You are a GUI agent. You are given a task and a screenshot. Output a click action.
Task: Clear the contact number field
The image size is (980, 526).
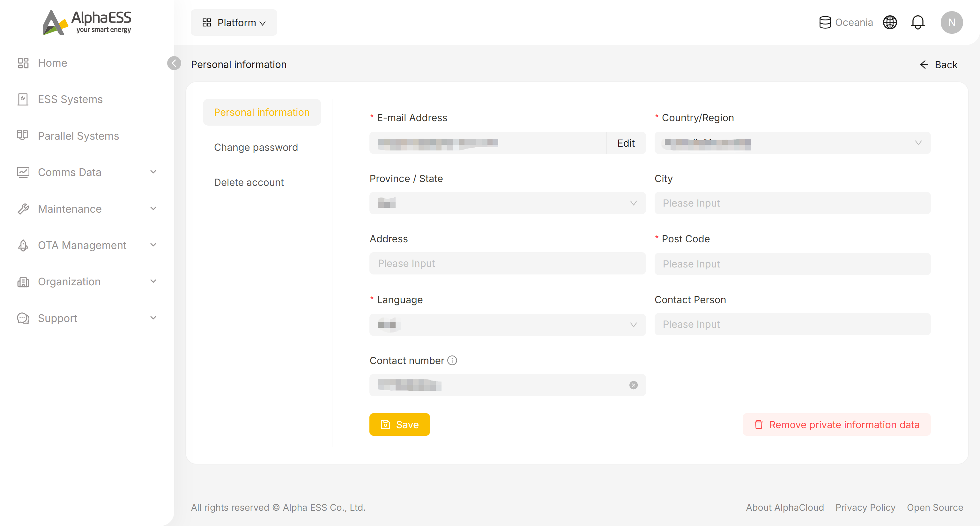[633, 385]
